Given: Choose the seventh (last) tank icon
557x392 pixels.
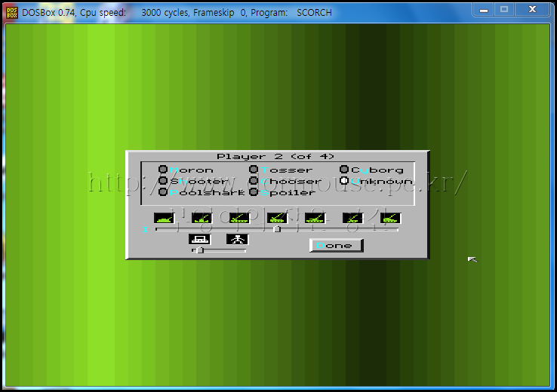Looking at the screenshot, I should pos(390,218).
